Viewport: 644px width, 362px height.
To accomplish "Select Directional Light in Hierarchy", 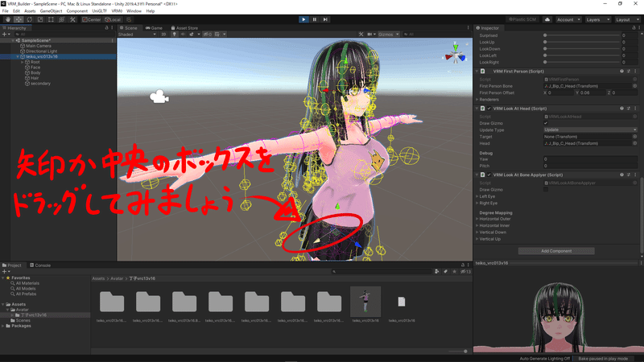I will click(x=42, y=51).
